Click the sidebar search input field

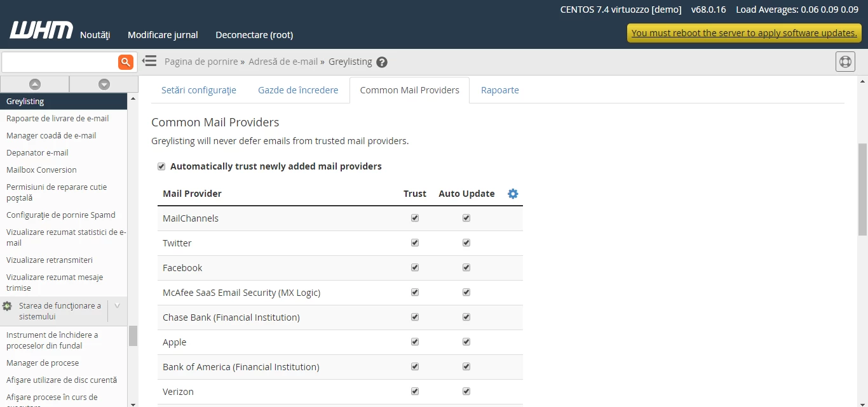(x=60, y=62)
